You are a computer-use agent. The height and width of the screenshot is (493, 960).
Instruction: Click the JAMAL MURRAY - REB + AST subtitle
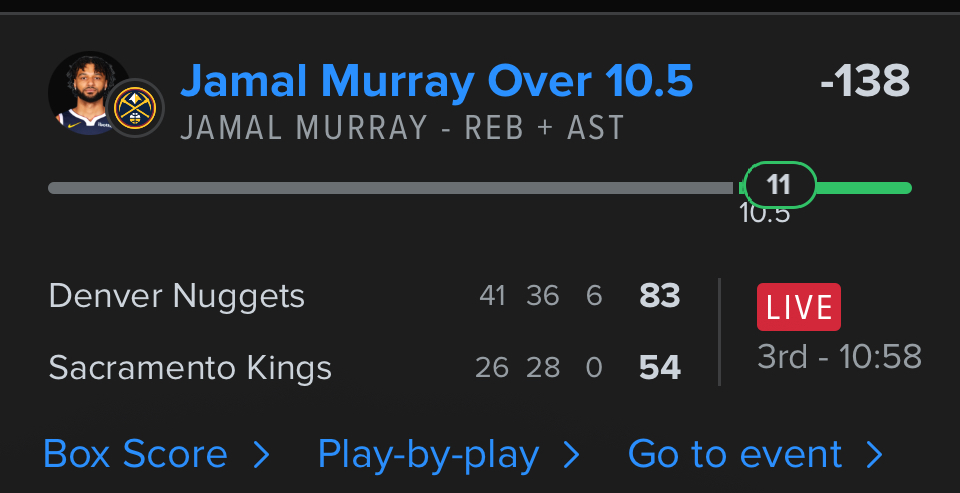[402, 128]
